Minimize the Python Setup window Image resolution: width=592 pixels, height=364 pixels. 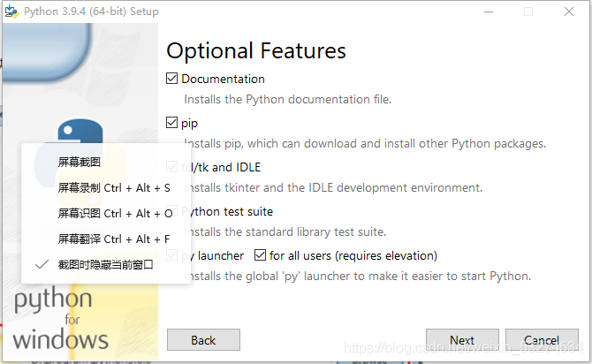point(489,11)
